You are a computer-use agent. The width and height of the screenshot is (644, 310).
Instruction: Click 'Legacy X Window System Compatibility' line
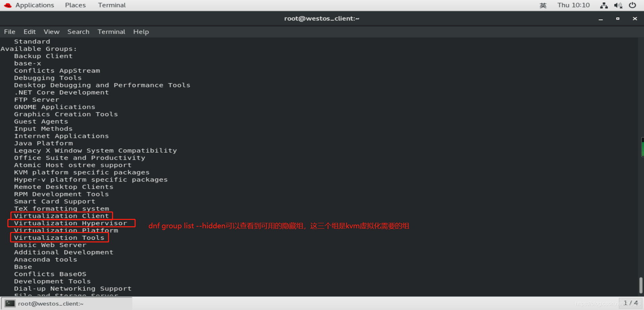click(95, 151)
